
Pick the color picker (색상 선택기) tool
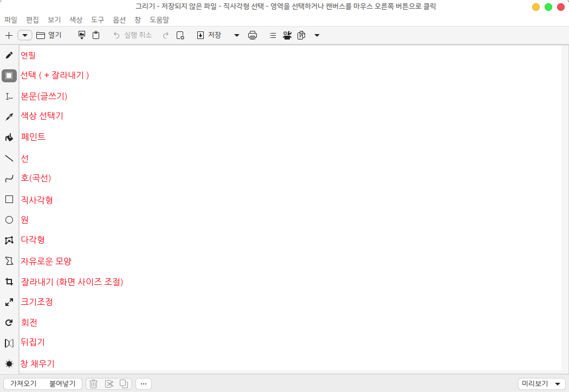(x=9, y=116)
